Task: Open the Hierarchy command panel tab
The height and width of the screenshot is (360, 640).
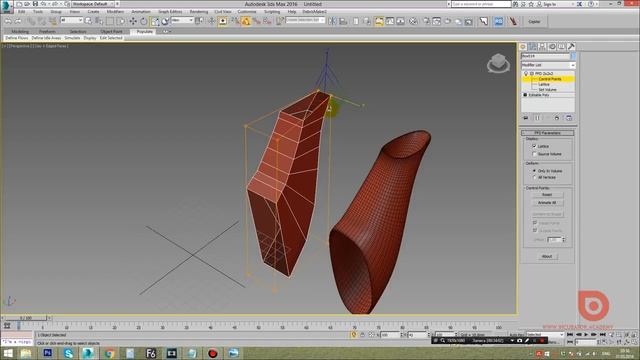Action: click(x=542, y=47)
